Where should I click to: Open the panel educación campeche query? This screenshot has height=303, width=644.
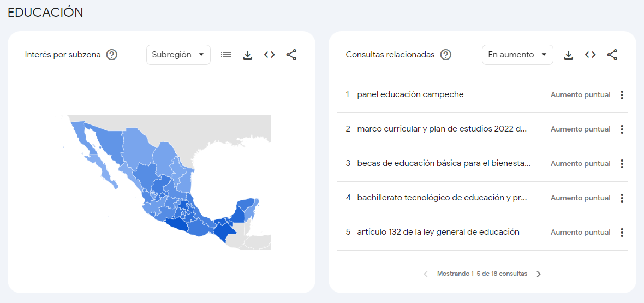point(410,94)
